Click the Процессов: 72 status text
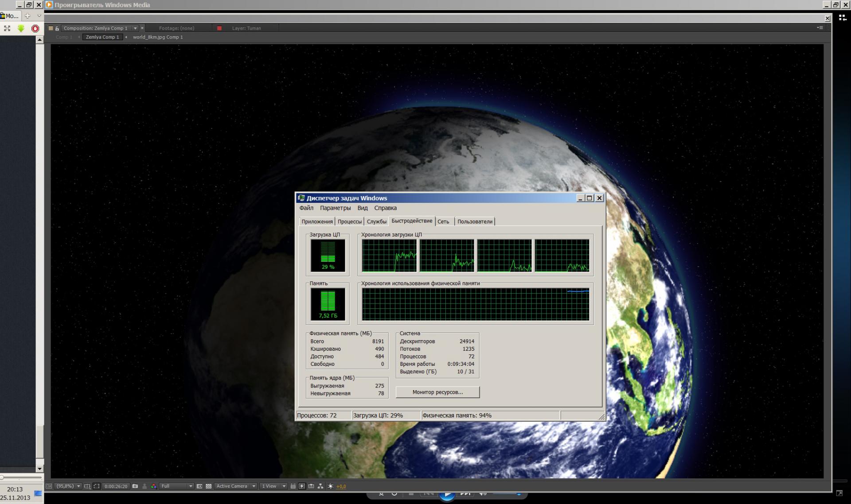This screenshot has height=504, width=851. pyautogui.click(x=317, y=415)
